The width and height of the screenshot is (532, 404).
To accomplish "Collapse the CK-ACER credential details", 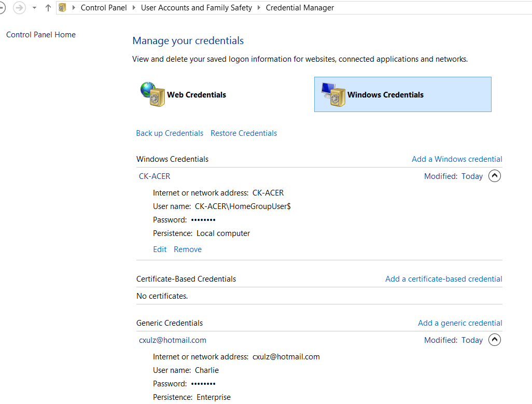I will click(495, 176).
